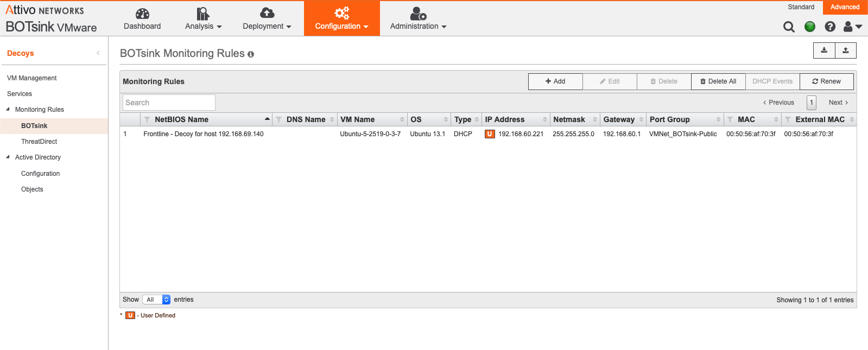Collapse the Active Directory tree node
Image resolution: width=868 pixels, height=350 pixels.
[x=8, y=157]
